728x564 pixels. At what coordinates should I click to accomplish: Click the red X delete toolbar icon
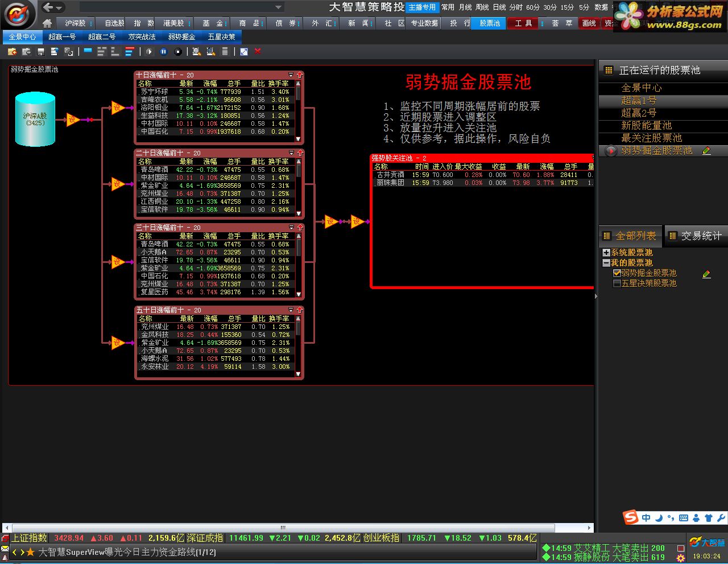258,52
